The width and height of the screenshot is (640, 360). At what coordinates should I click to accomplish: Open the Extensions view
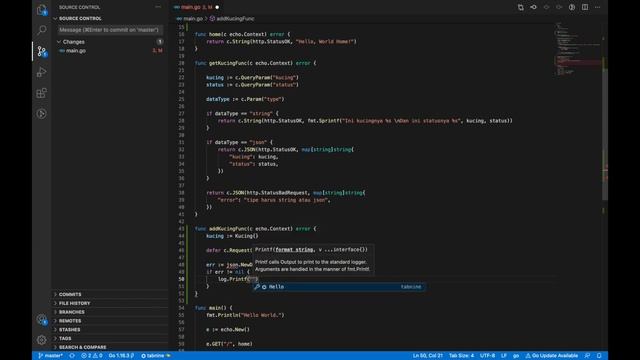(x=42, y=93)
